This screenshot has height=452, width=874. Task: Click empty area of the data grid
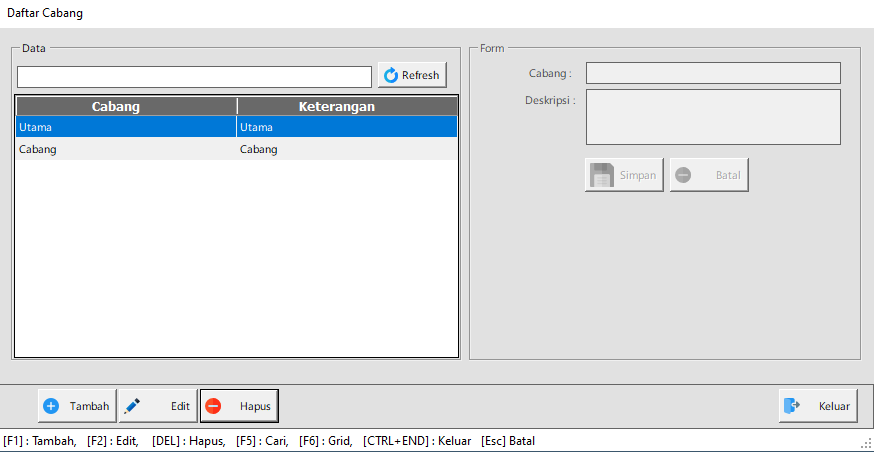click(236, 260)
